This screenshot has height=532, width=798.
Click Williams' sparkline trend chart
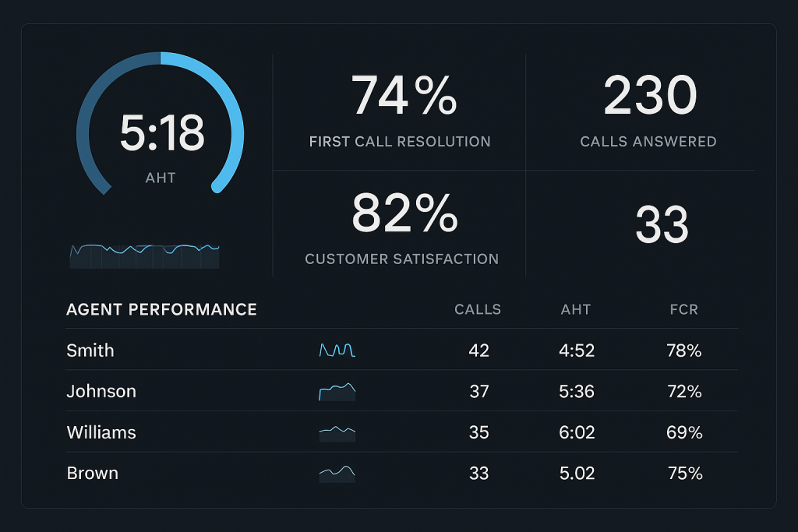(x=337, y=432)
